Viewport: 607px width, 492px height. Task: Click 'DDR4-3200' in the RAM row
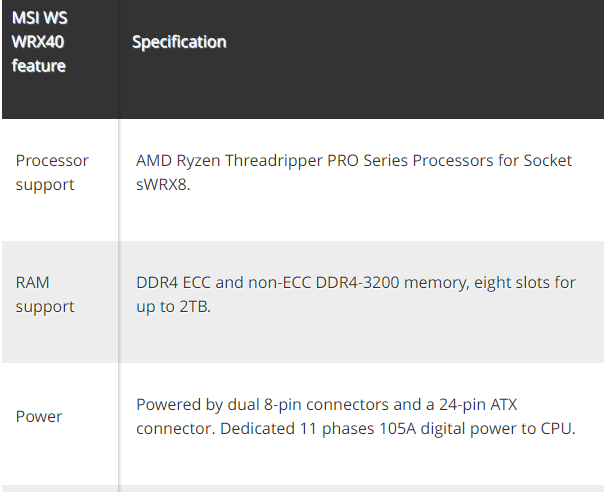[357, 283]
